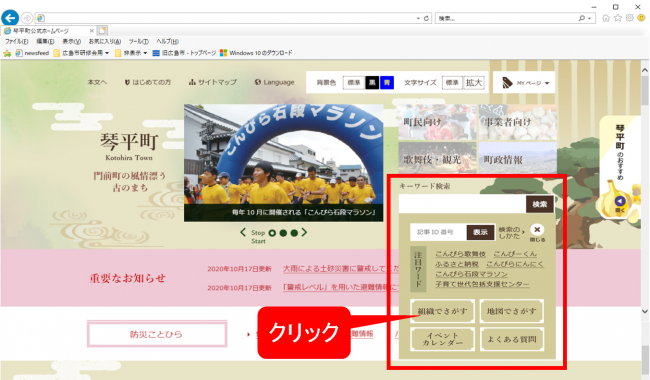Click the 防災ことひら button
The width and height of the screenshot is (650, 380).
click(x=157, y=334)
